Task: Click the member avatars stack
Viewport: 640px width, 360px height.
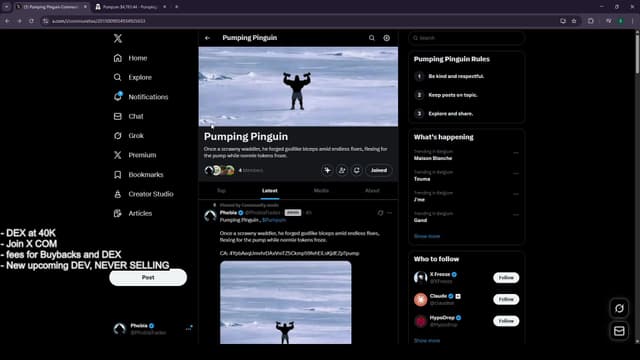Action: pos(220,170)
